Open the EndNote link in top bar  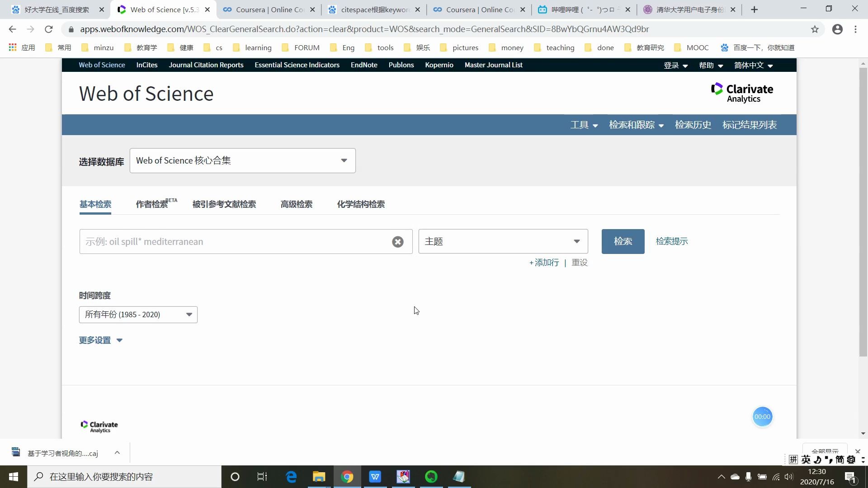(364, 65)
